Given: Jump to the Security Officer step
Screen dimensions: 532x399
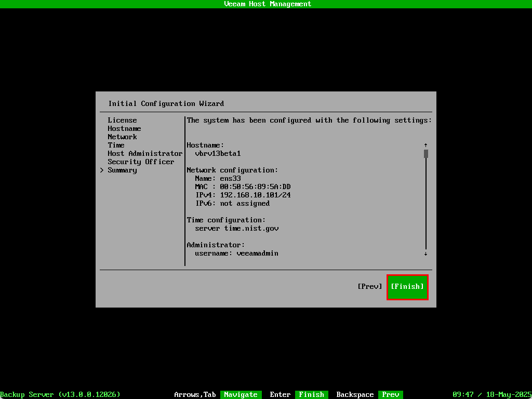Looking at the screenshot, I should click(x=141, y=162).
